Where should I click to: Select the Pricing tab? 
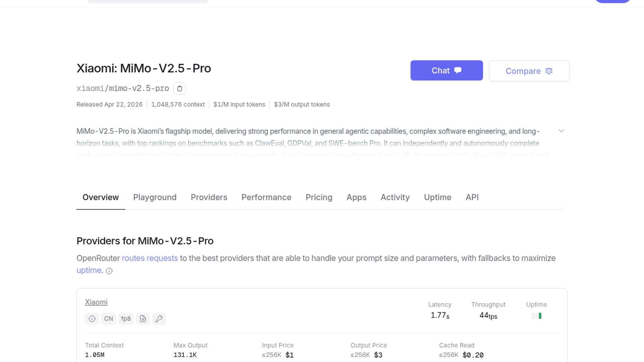(319, 197)
